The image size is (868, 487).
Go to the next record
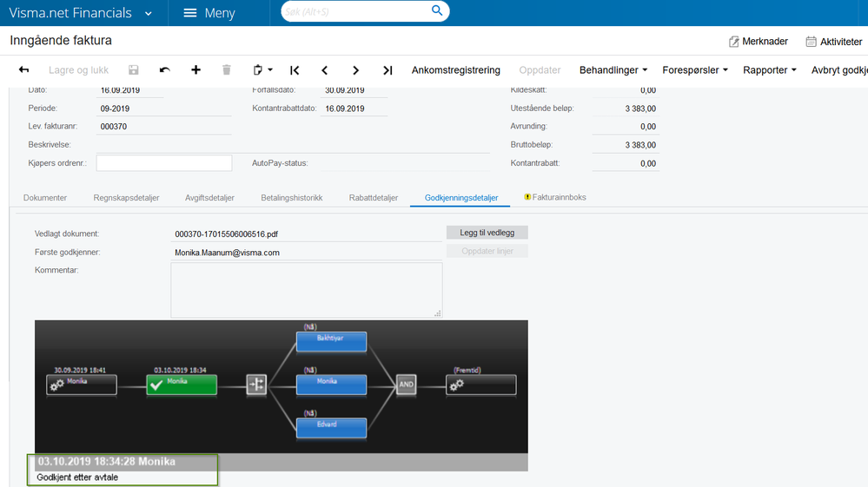(355, 70)
